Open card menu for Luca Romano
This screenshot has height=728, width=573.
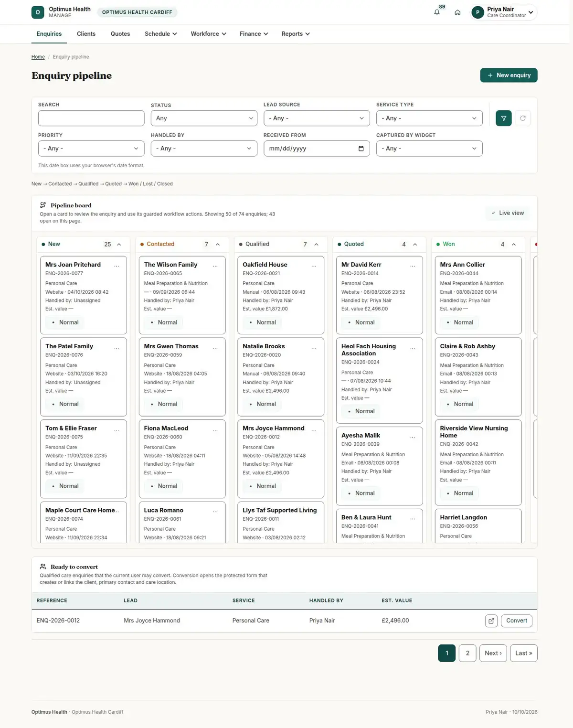(x=215, y=511)
